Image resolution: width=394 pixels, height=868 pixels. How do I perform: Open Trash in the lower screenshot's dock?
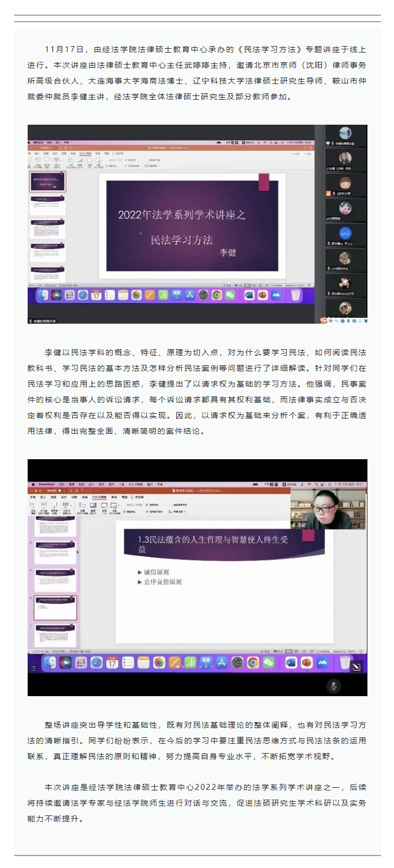[345, 663]
